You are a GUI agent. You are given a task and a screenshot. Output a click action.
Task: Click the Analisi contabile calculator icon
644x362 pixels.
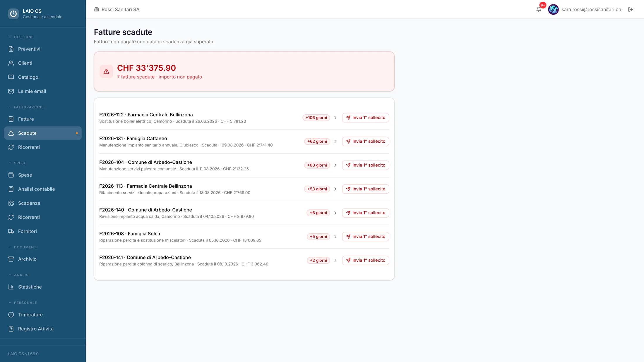click(11, 189)
